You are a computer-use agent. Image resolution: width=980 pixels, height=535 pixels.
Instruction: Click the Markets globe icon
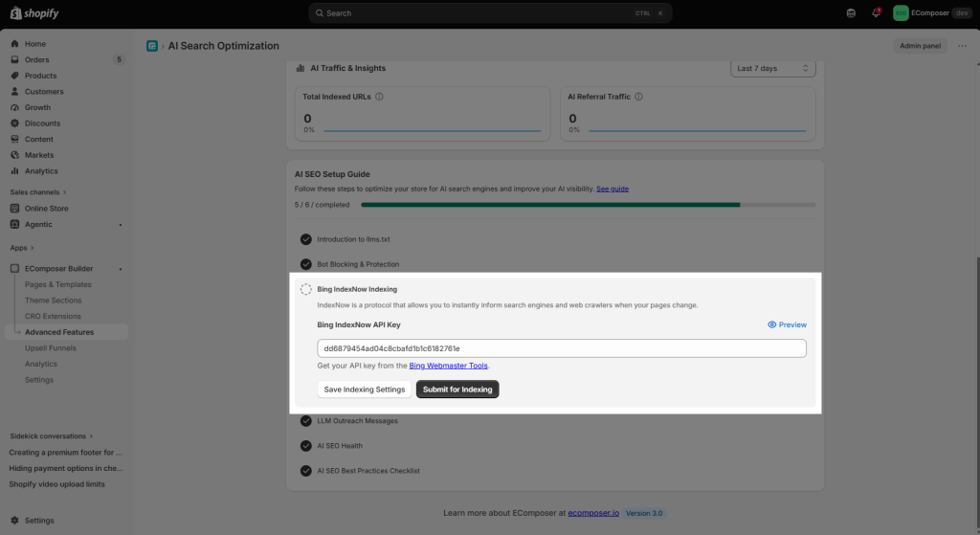click(15, 155)
